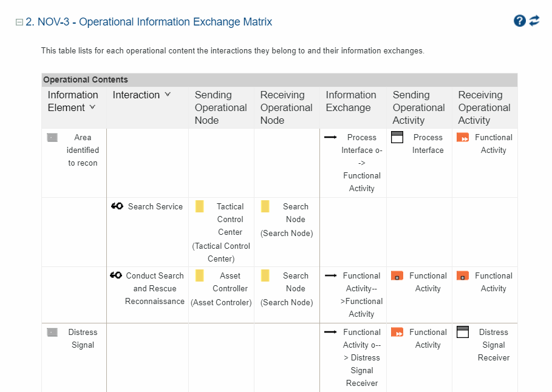552x392 pixels.
Task: Open the Search Service interaction link
Action: (x=155, y=206)
